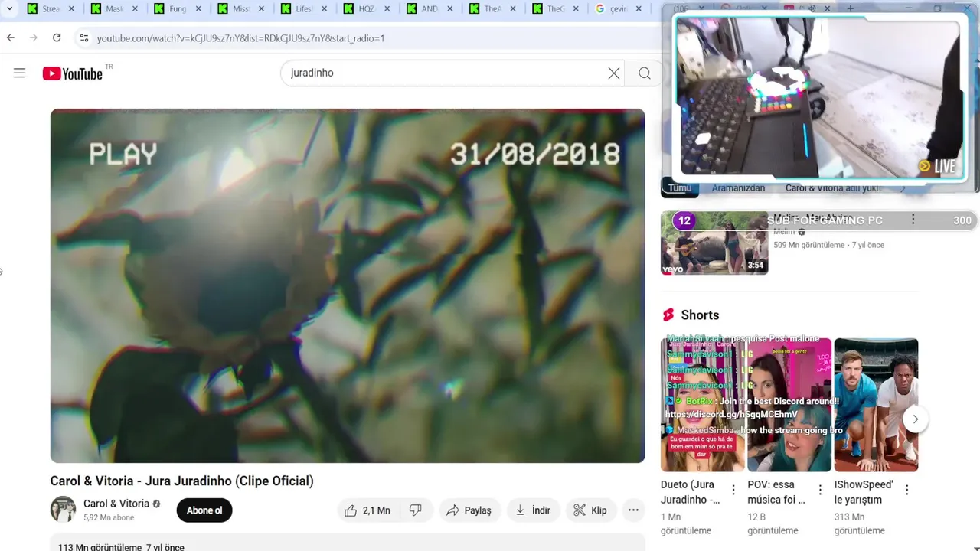
Task: Open the video description box with view count
Action: [348, 543]
